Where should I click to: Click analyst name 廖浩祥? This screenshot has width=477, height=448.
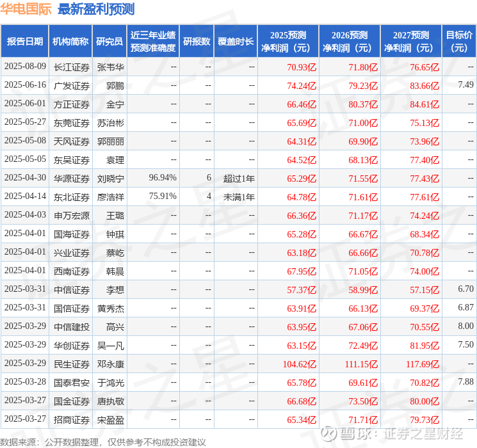tap(111, 197)
